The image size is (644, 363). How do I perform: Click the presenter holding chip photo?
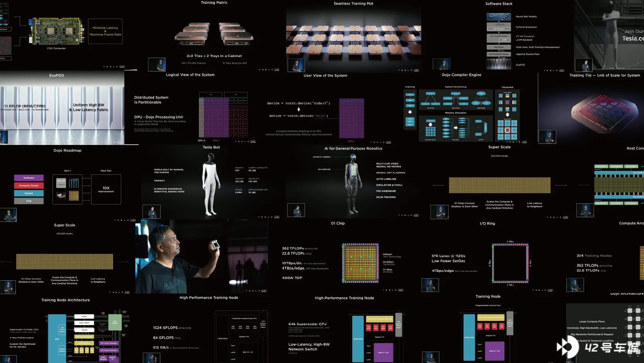click(202, 257)
